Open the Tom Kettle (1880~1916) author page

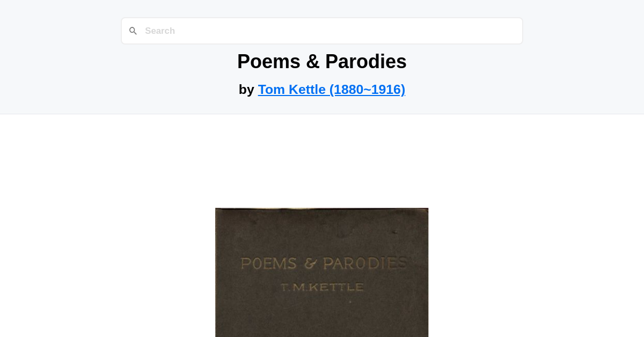332,89
